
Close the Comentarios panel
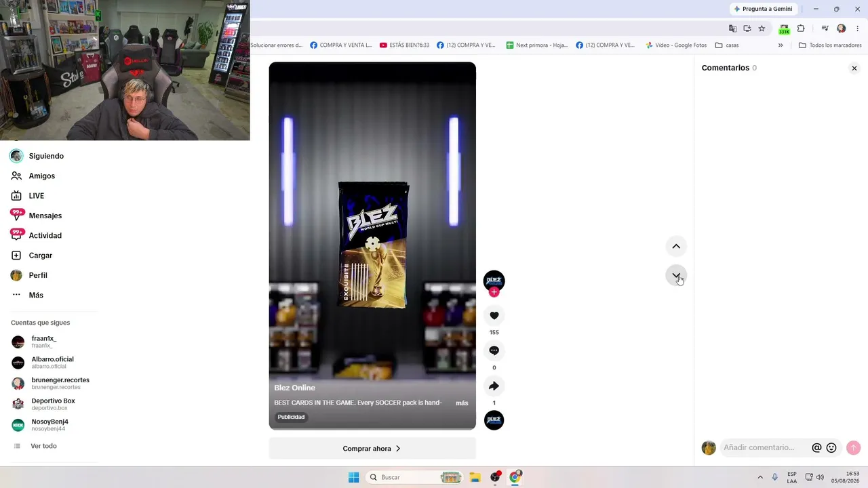pos(854,68)
